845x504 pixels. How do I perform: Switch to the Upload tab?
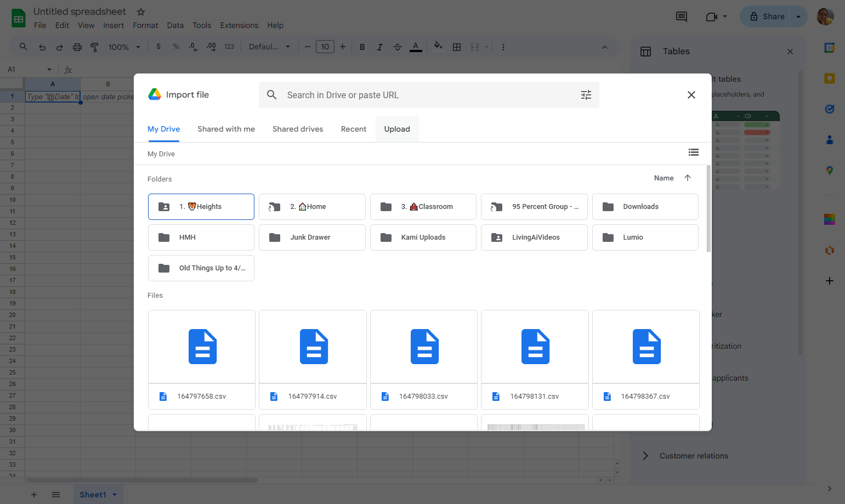pyautogui.click(x=397, y=129)
